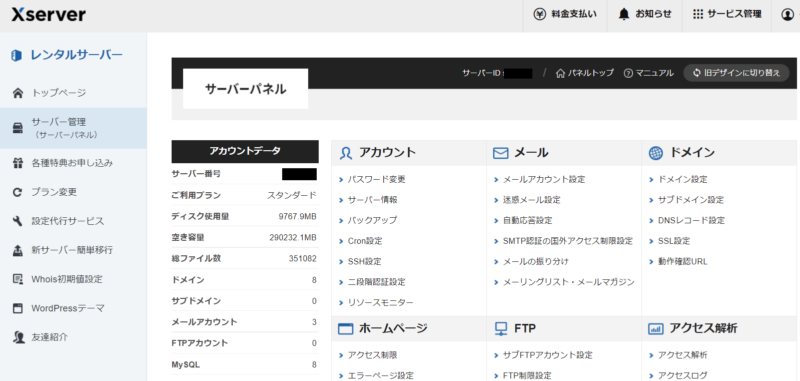
Task: Open 料金支払い in top bar
Action: click(x=565, y=14)
